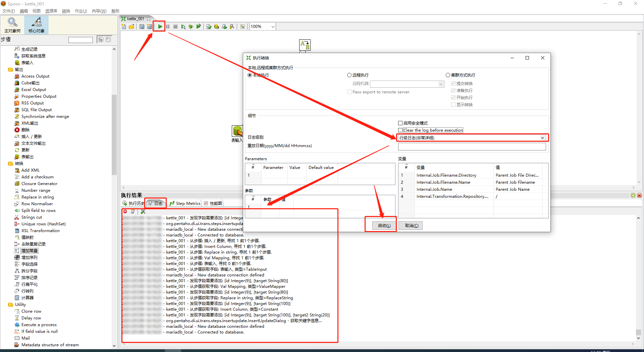The height and width of the screenshot is (352, 644).
Task: Open the 转换 menu
Action: tap(66, 11)
